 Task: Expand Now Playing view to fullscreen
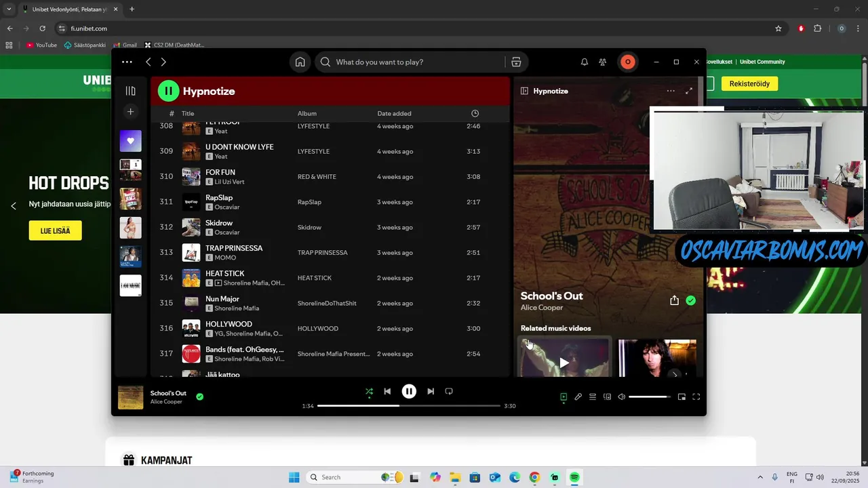(x=689, y=91)
